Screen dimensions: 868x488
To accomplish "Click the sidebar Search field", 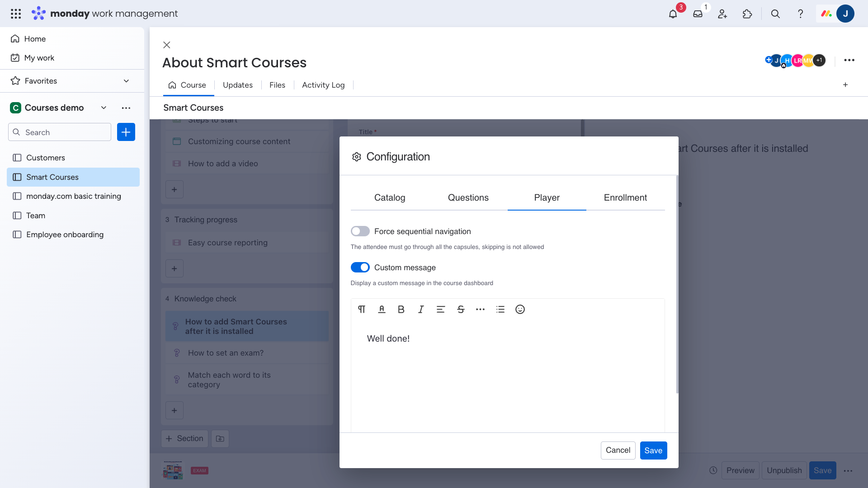I will pos(60,132).
